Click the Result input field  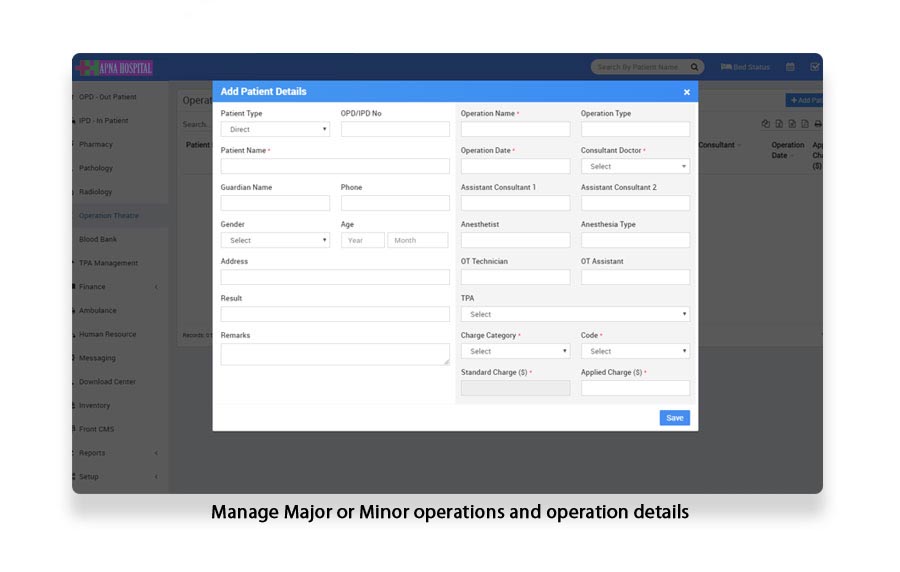tap(335, 314)
